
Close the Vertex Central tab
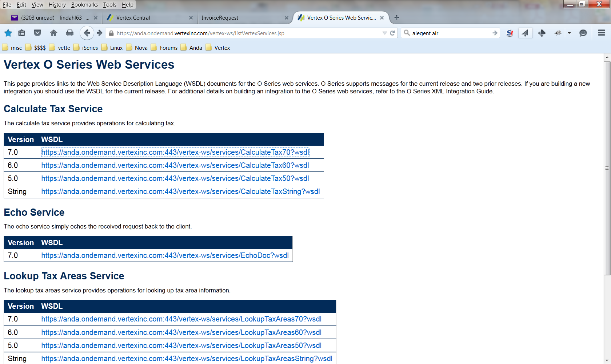[x=191, y=18]
